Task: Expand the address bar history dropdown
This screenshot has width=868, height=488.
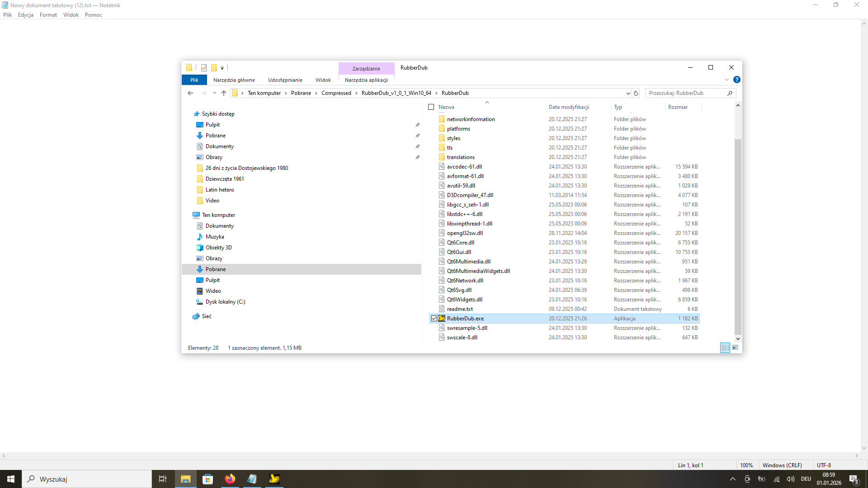Action: point(628,93)
